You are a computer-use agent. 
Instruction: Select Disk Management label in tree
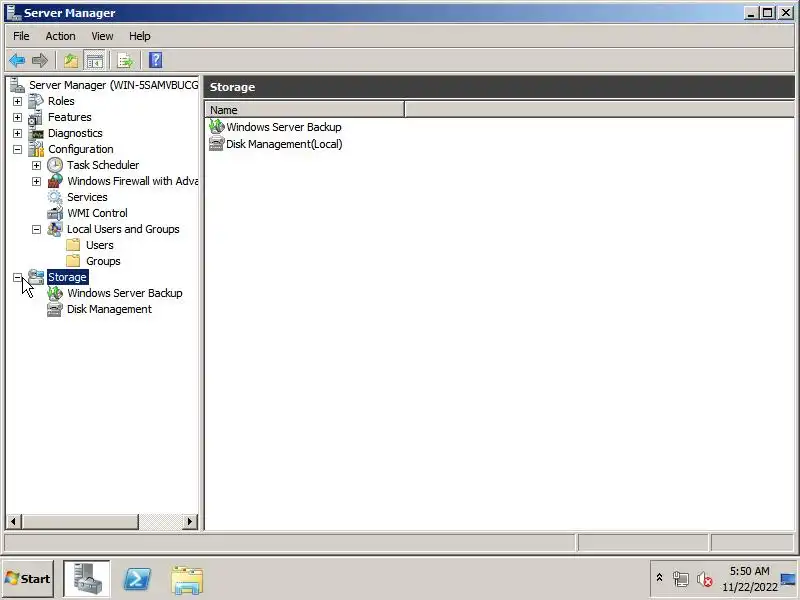tap(109, 309)
